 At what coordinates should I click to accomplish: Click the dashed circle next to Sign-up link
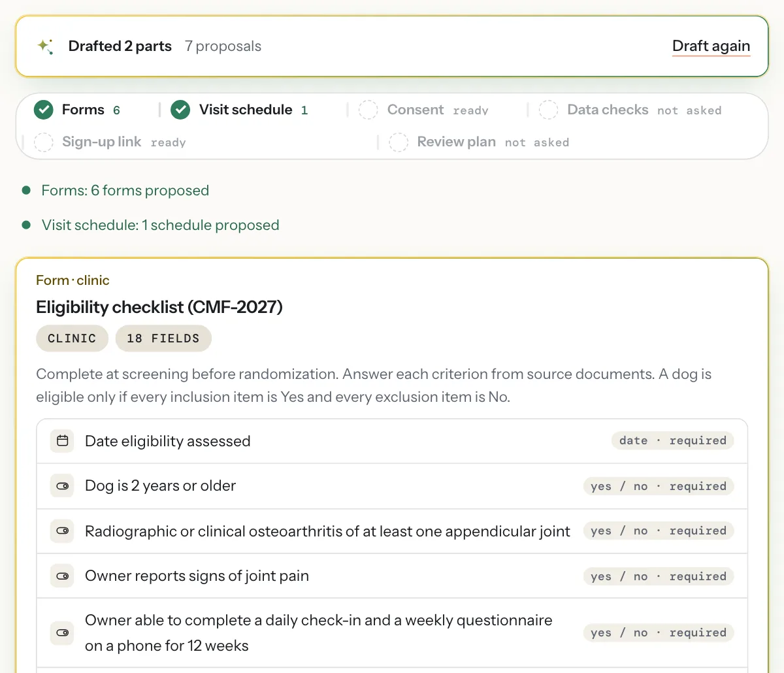tap(44, 142)
